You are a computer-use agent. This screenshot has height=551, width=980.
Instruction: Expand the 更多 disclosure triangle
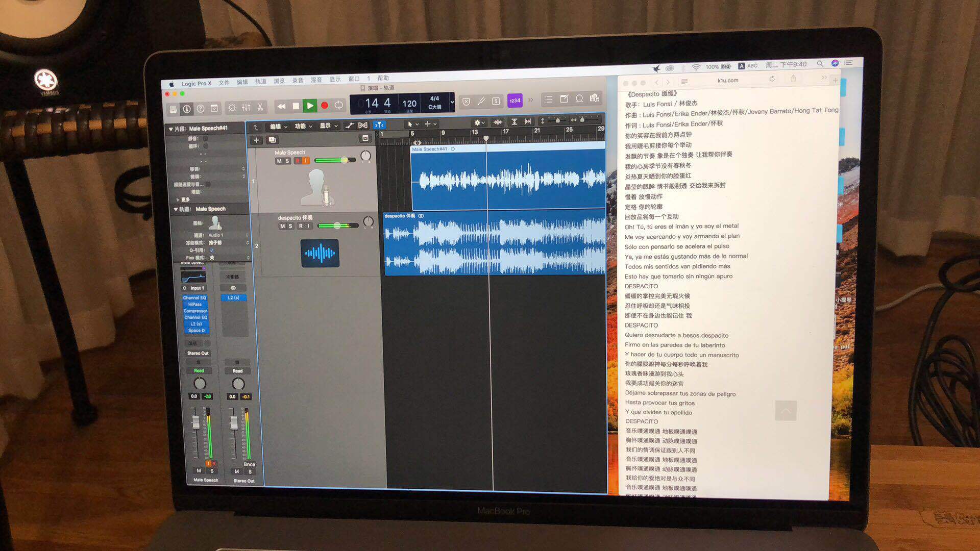[x=178, y=199]
